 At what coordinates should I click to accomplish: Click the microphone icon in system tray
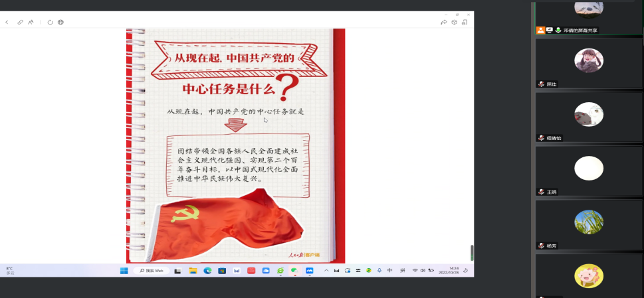click(x=379, y=271)
